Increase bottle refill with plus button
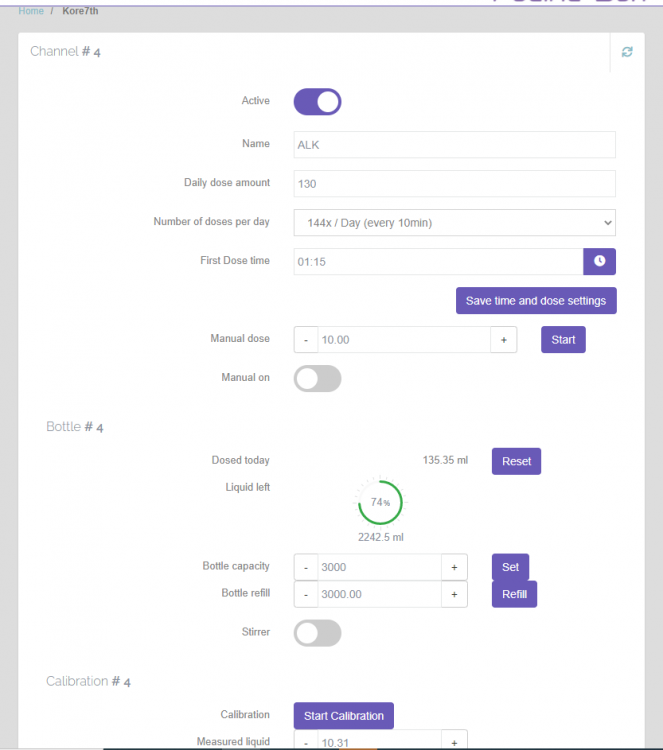 454,594
